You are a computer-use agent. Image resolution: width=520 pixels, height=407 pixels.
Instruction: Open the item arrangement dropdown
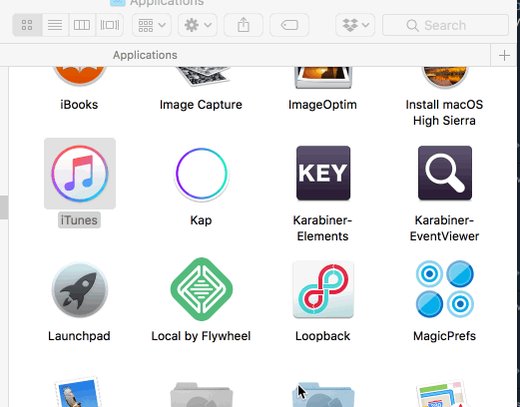[x=152, y=25]
